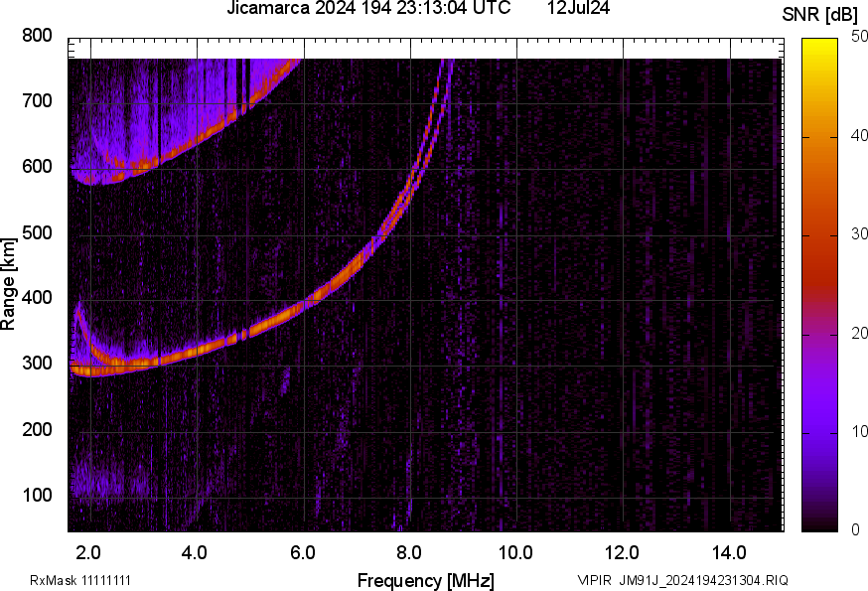Click the 'VIPIR JM91J_2024194231304.RIQ' filename text
This screenshot has height=591, width=868.
tap(682, 580)
